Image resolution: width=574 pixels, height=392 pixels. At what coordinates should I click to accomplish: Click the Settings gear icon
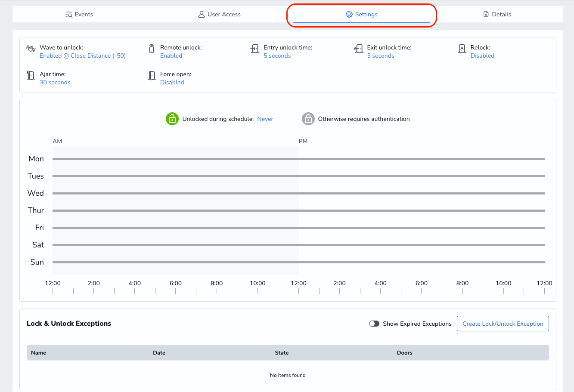[349, 14]
